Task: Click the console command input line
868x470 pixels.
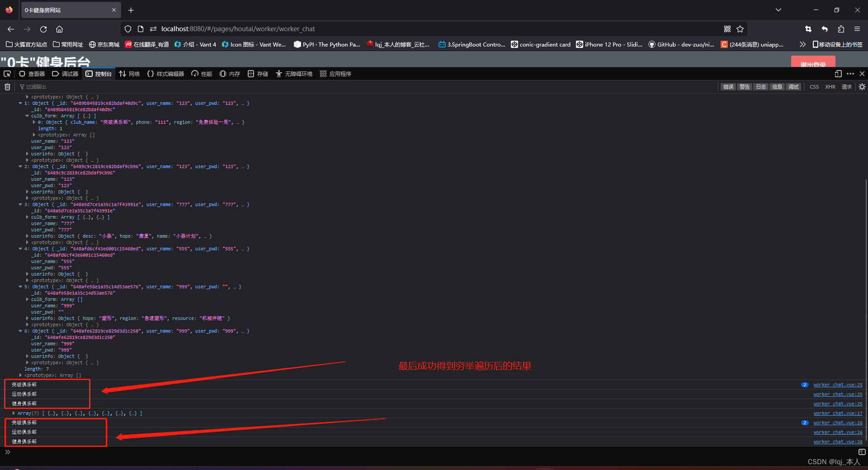Action: 434,452
